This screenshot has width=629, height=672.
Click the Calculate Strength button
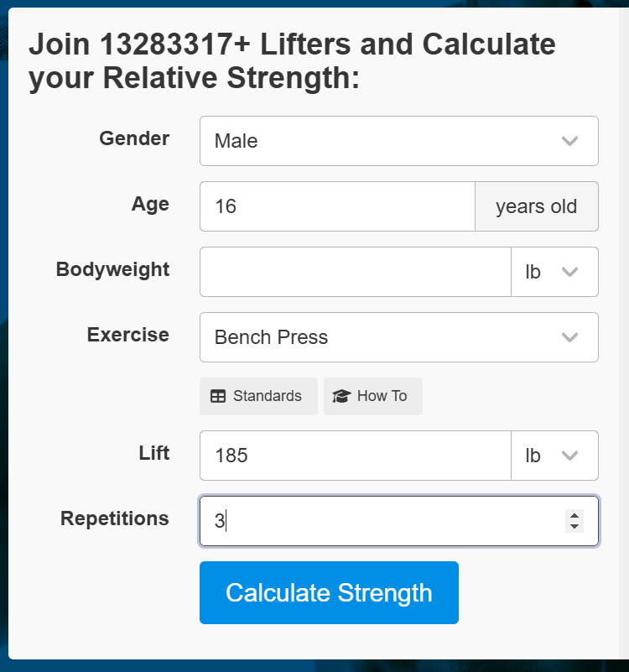coord(329,592)
